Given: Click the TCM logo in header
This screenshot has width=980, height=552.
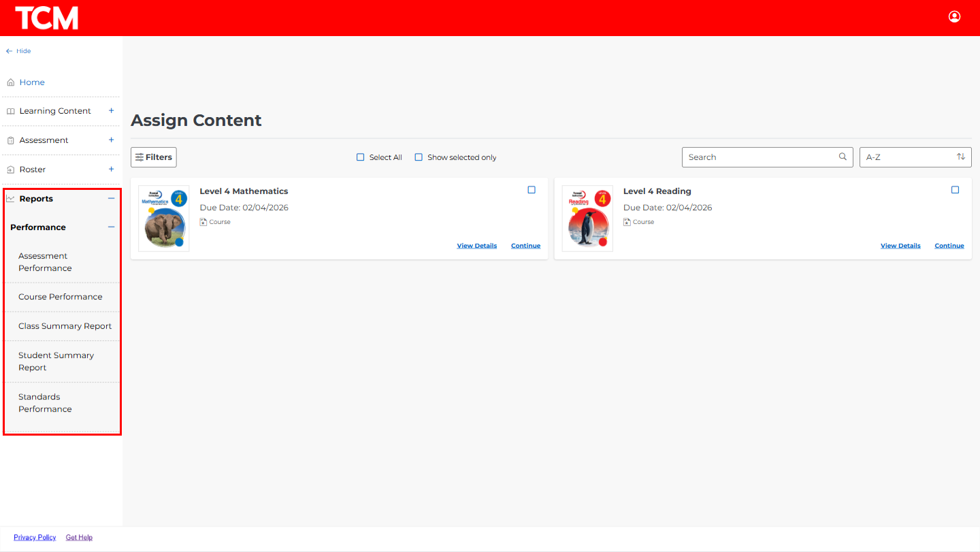Looking at the screenshot, I should [46, 18].
